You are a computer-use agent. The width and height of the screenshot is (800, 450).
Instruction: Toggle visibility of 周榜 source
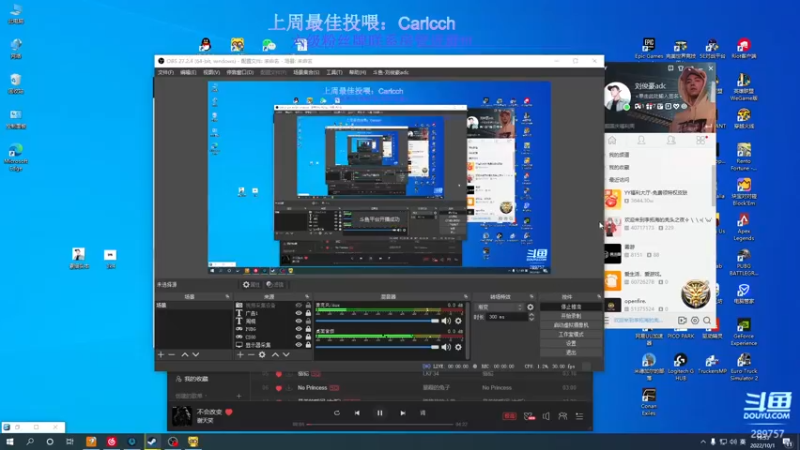298,321
